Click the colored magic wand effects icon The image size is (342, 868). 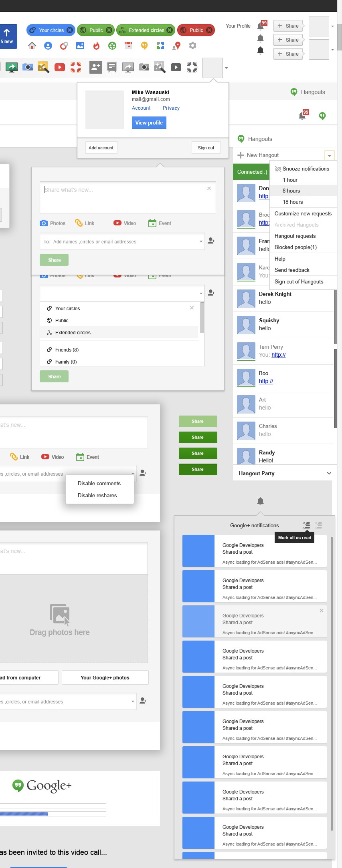(x=43, y=67)
